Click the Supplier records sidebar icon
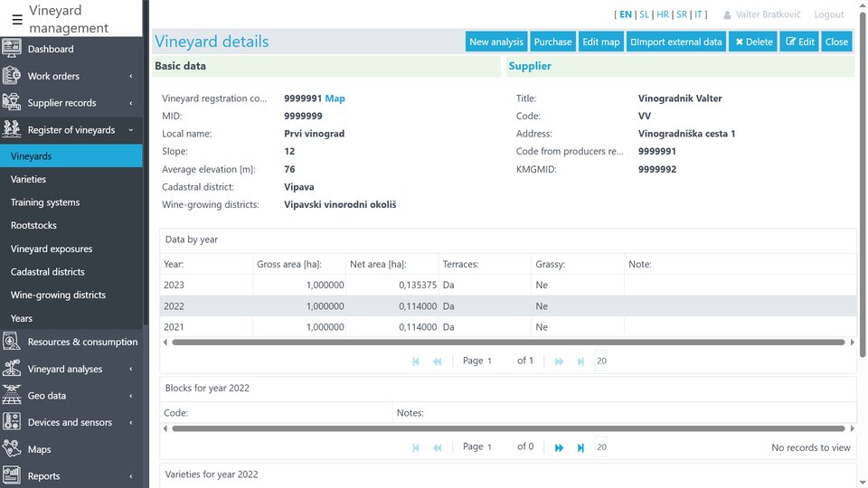Screen dimensions: 868x488 point(12,103)
